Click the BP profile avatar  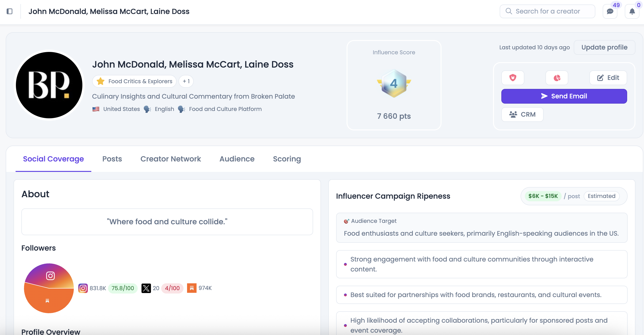49,85
